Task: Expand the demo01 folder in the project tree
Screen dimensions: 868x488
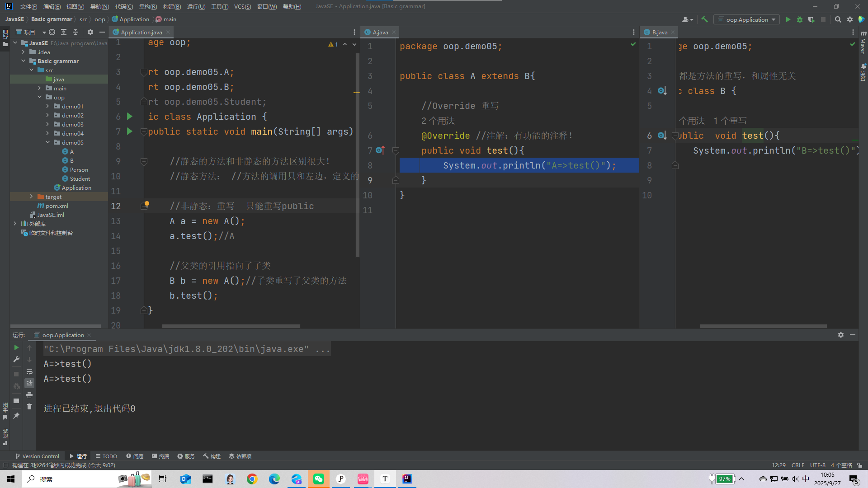Action: [x=47, y=106]
